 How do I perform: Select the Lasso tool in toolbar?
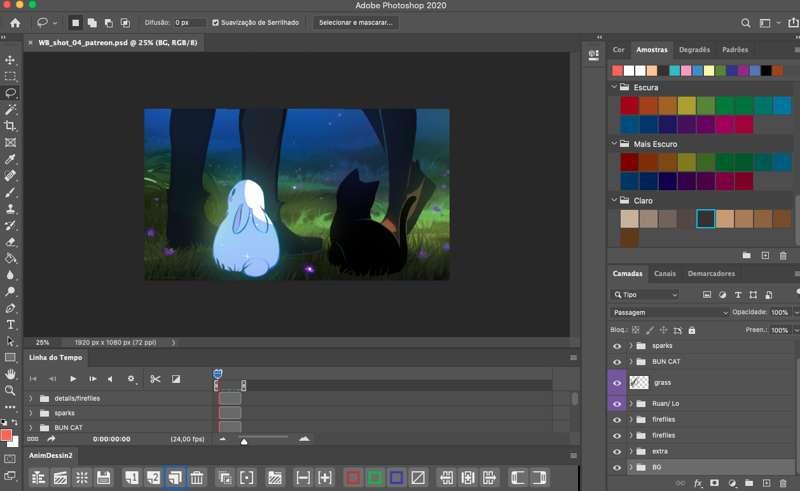10,93
